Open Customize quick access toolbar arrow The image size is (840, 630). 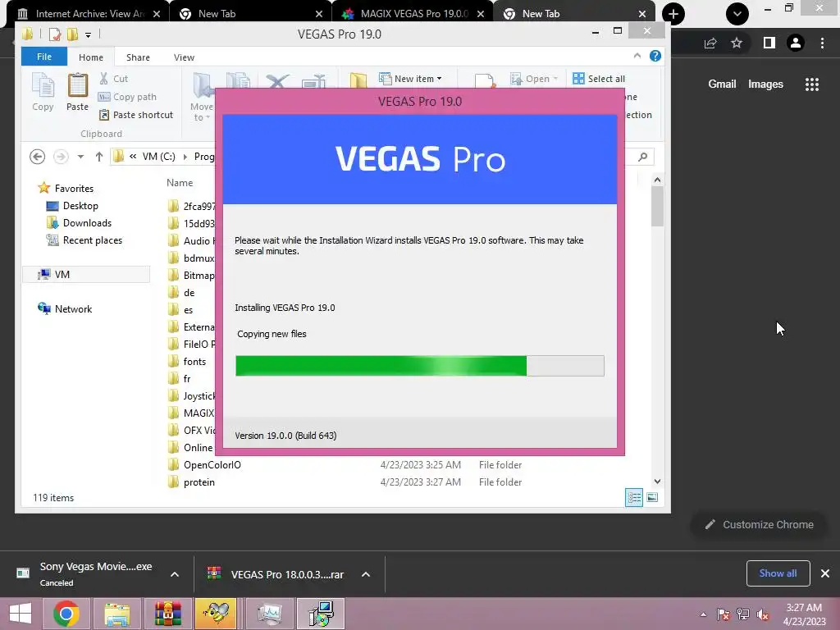point(88,34)
